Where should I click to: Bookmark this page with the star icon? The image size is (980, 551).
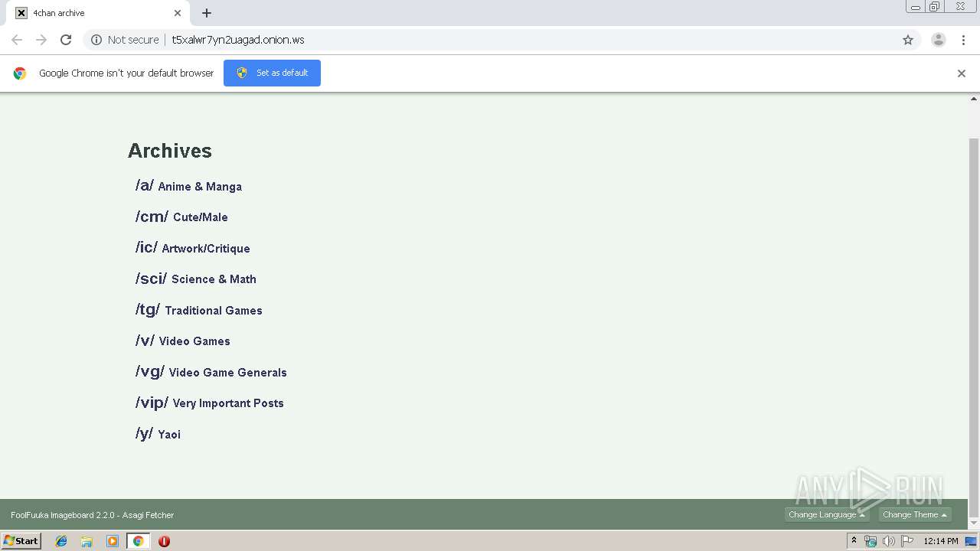[908, 40]
